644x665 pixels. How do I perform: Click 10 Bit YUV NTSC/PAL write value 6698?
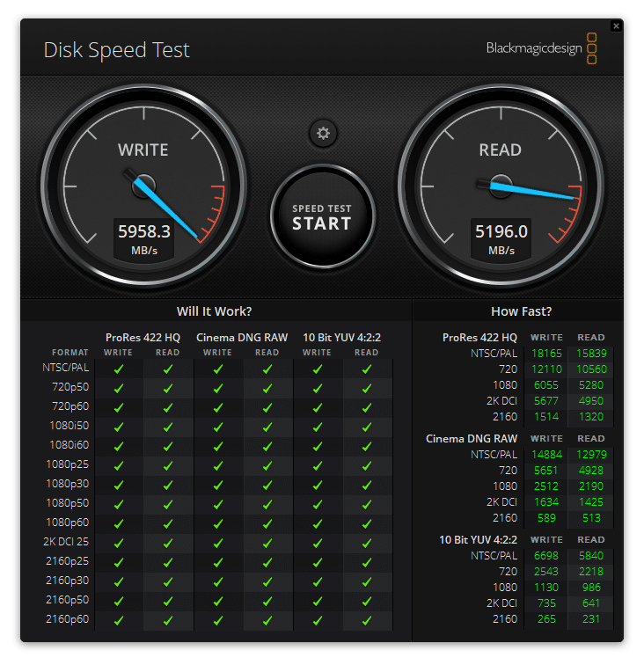click(x=546, y=556)
